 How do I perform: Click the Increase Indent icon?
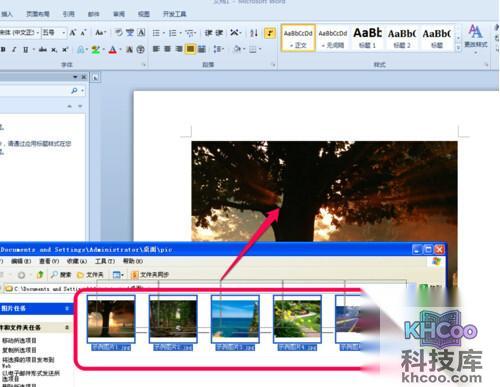pos(219,33)
